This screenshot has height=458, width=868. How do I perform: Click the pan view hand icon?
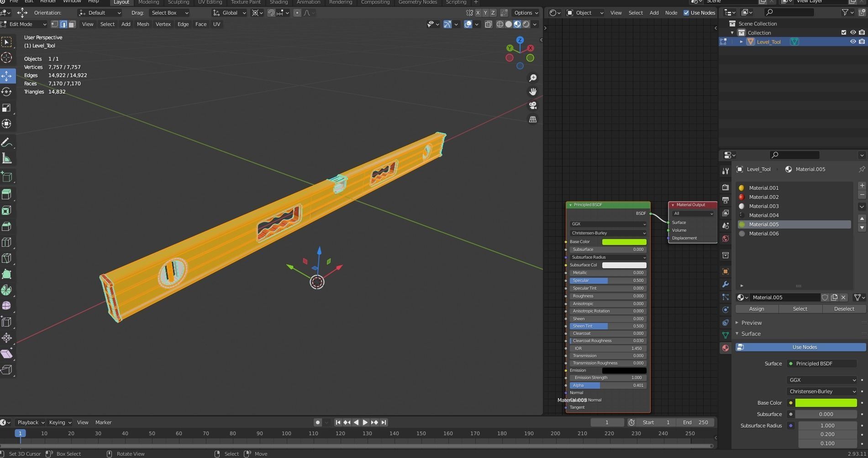[x=533, y=92]
